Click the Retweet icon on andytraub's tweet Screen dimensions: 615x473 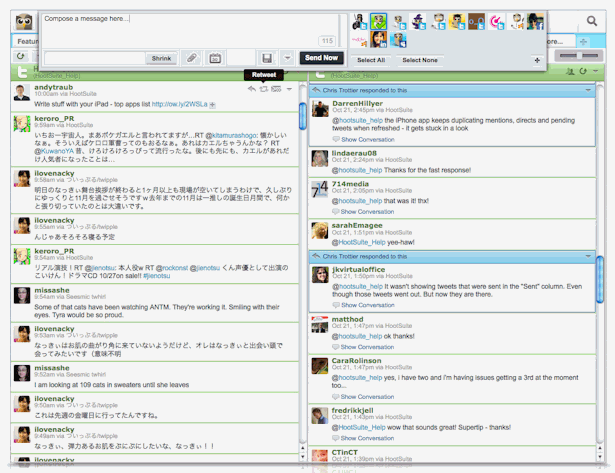264,89
